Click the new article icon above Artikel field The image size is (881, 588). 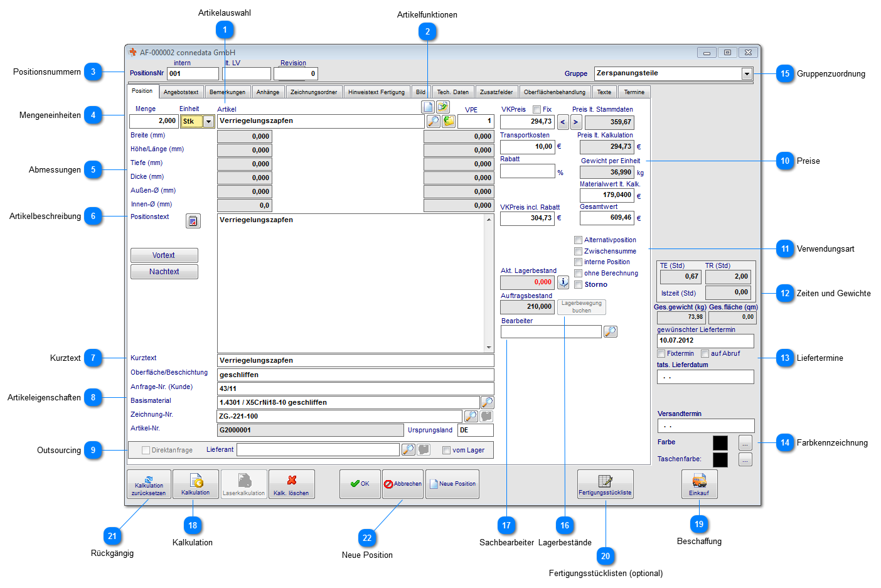pyautogui.click(x=428, y=107)
